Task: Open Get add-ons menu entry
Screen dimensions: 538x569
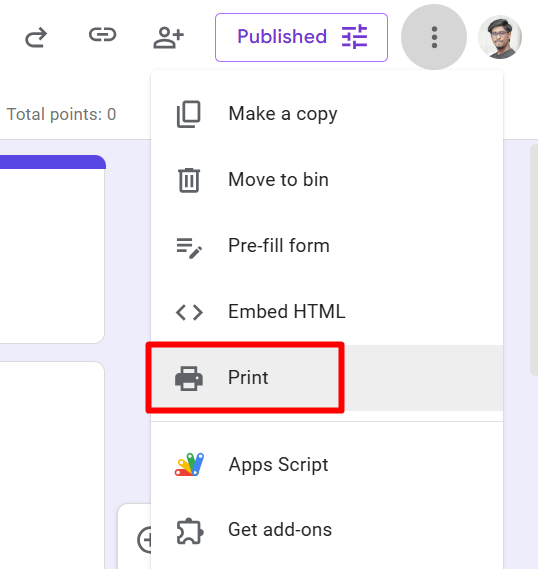Action: 327,530
